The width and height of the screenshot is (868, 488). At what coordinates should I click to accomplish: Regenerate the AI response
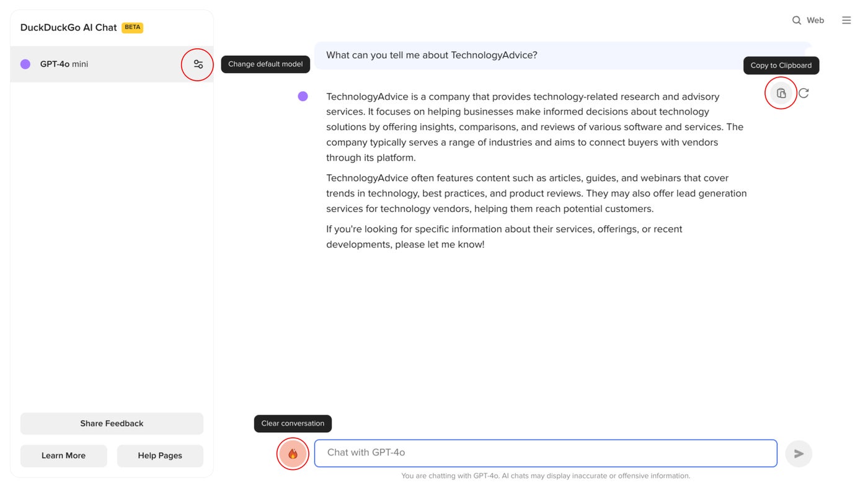click(x=804, y=93)
